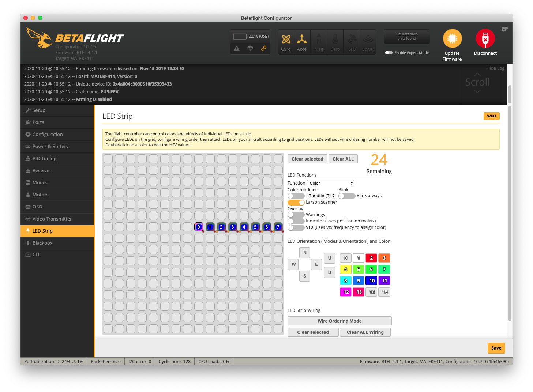
Task: Click the failsafe parachute icon
Action: coord(250,48)
